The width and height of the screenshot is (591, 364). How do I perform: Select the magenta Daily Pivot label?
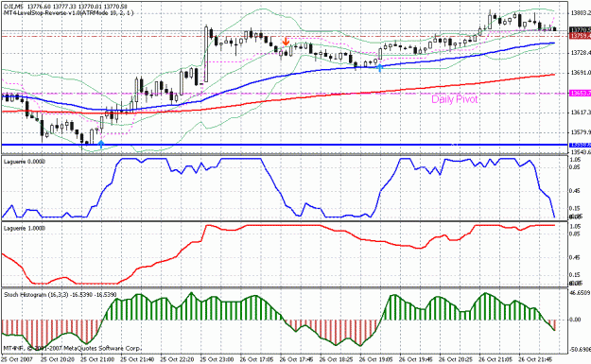pos(455,99)
